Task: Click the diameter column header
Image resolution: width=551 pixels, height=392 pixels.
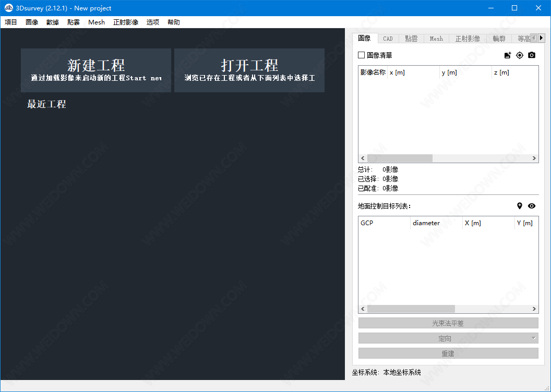Action: coord(436,223)
